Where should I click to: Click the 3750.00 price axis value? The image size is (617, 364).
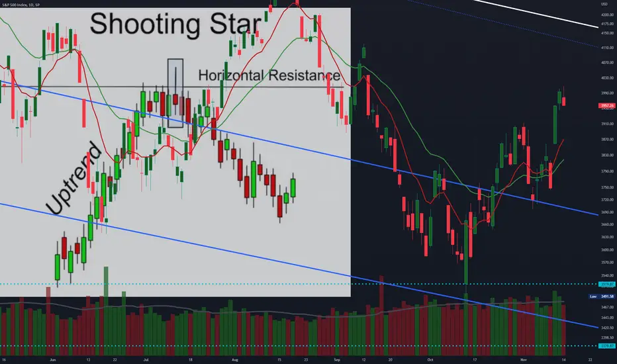[607, 188]
